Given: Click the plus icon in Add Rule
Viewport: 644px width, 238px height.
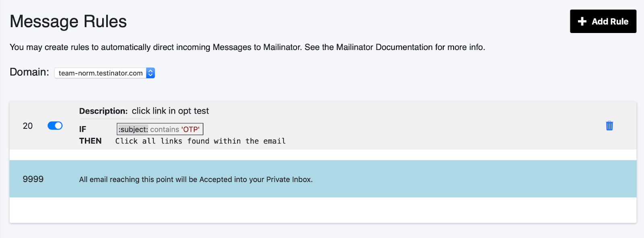Looking at the screenshot, I should coord(582,21).
